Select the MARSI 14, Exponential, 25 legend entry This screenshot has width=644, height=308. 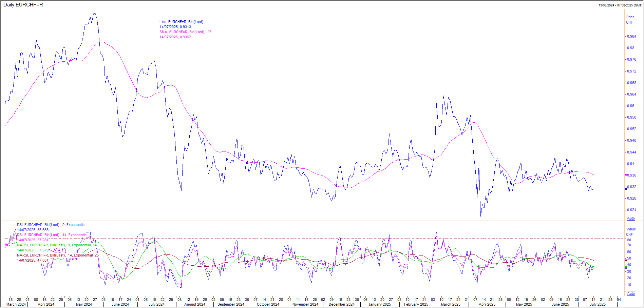58,255
